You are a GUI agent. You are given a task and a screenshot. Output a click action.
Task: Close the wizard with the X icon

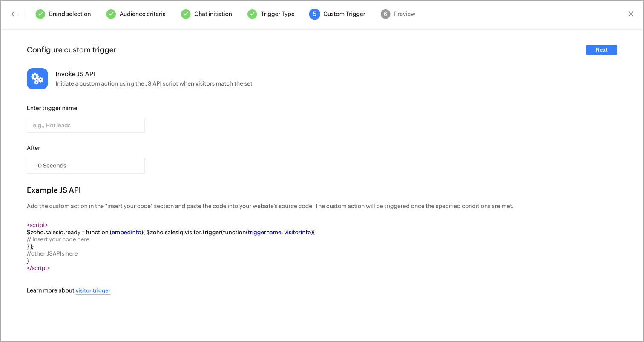pos(631,14)
